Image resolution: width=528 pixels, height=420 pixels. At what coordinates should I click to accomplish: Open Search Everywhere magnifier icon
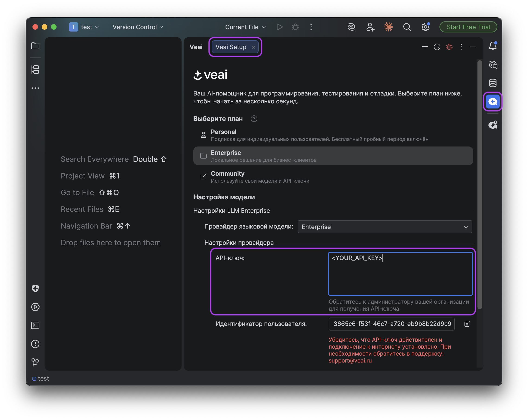click(x=407, y=27)
